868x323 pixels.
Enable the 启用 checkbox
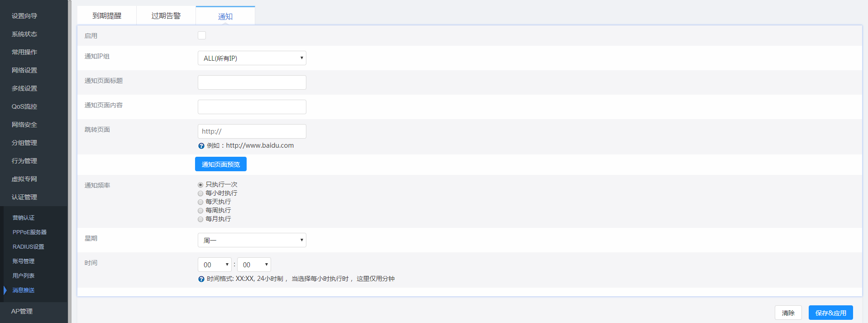click(x=202, y=35)
